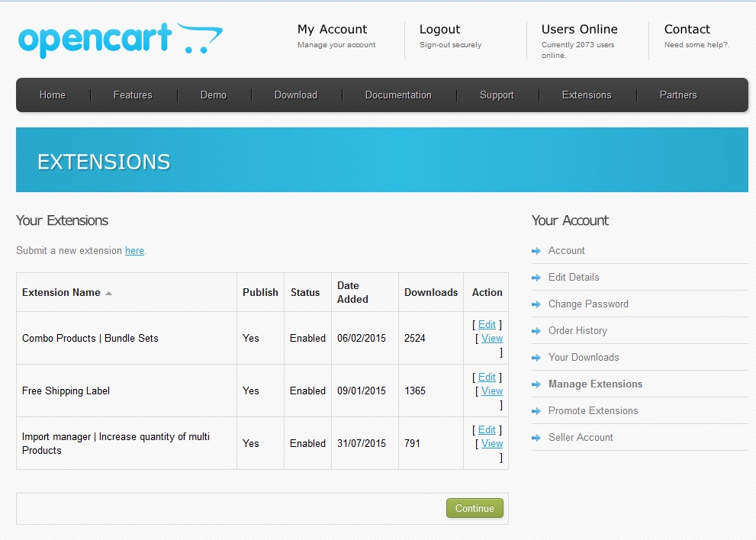Click the OpenCart logo
This screenshot has width=756, height=540.
pos(121,40)
